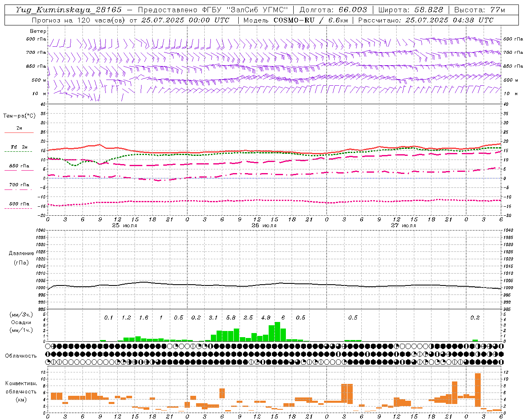Click the '27 июля' date label
This screenshot has width=525, height=420.
coord(404,225)
